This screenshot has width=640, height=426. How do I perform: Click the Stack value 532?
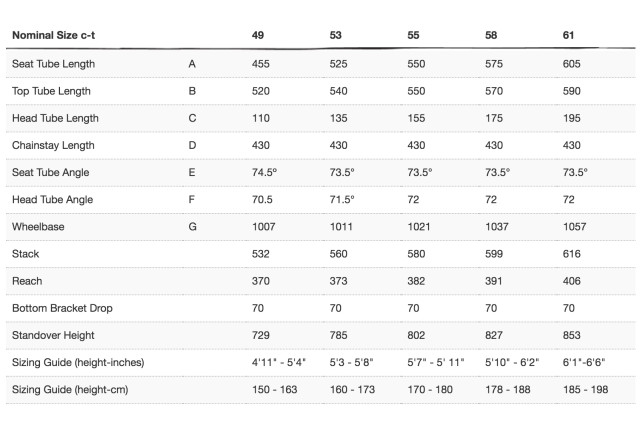pyautogui.click(x=260, y=254)
